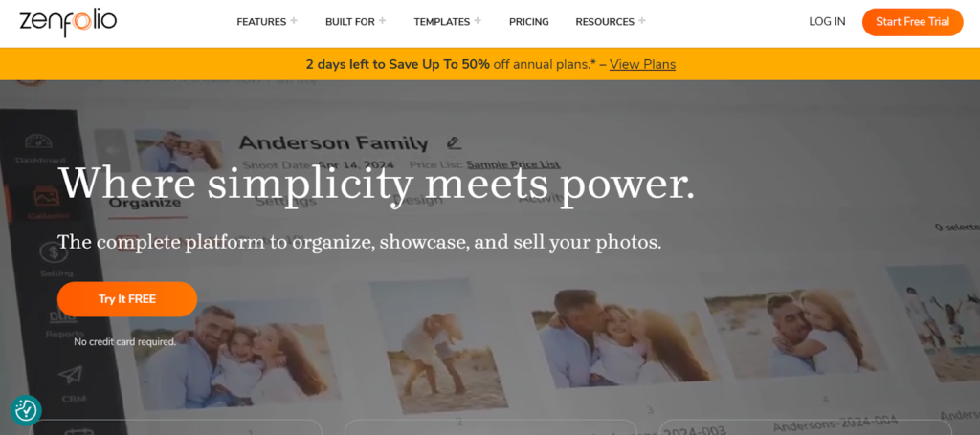Expand the Built For menu
Screen dimensions: 980x435
[356, 22]
